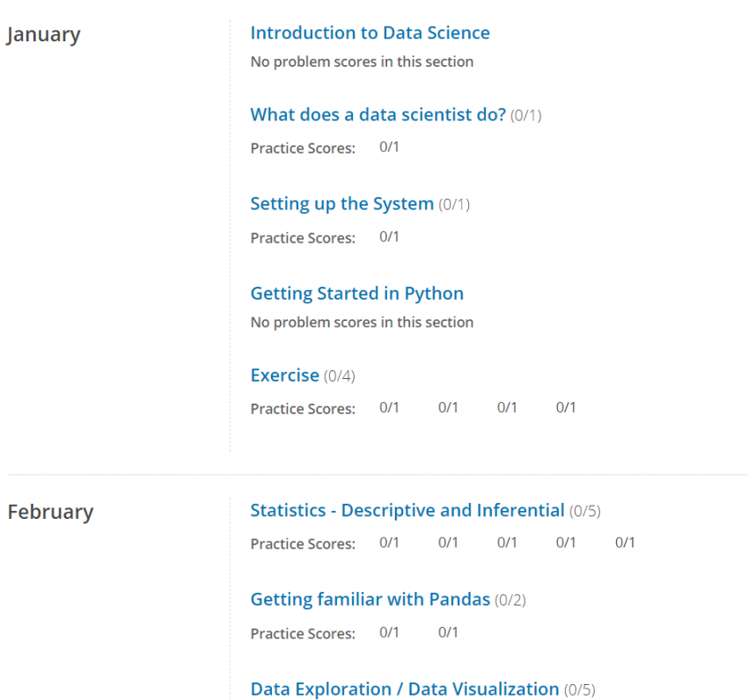Screen dimensions: 748x700
Task: Open the Setting up the System section
Action: [342, 203]
